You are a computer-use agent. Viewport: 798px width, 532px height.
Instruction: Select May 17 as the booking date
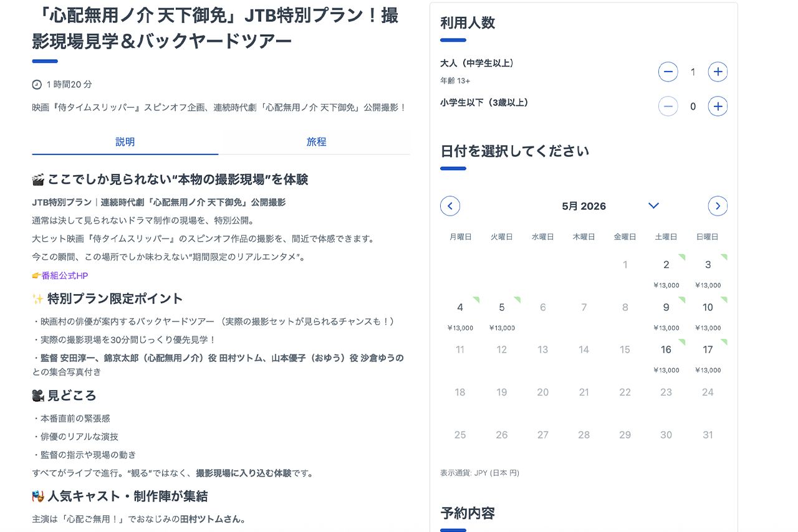pos(708,349)
